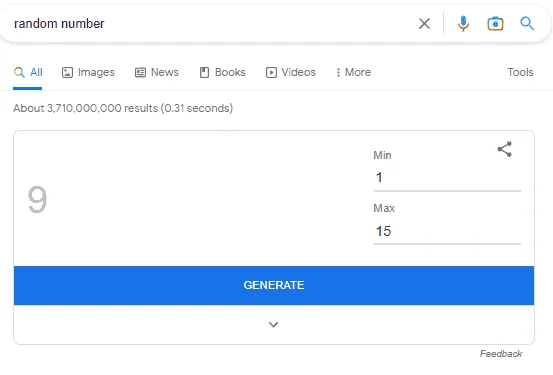Clear the search box with the X icon

[x=424, y=24]
